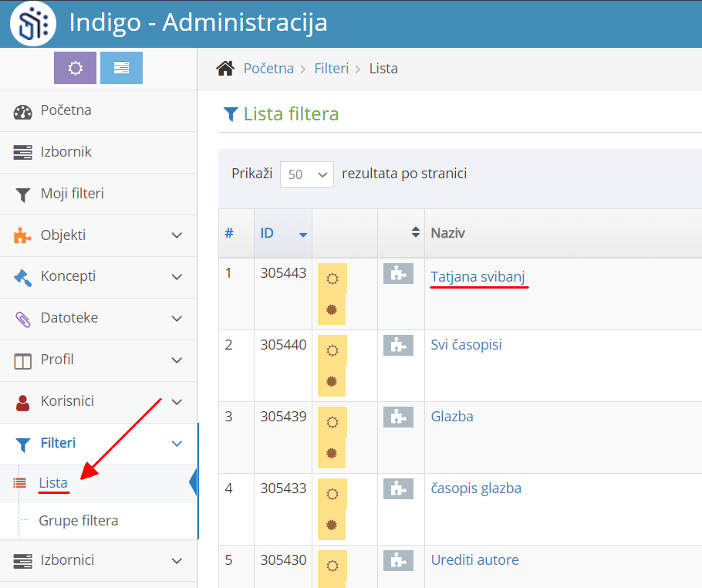Image resolution: width=702 pixels, height=588 pixels.
Task: Open the Tatjana svibanj filter link
Action: click(x=478, y=274)
